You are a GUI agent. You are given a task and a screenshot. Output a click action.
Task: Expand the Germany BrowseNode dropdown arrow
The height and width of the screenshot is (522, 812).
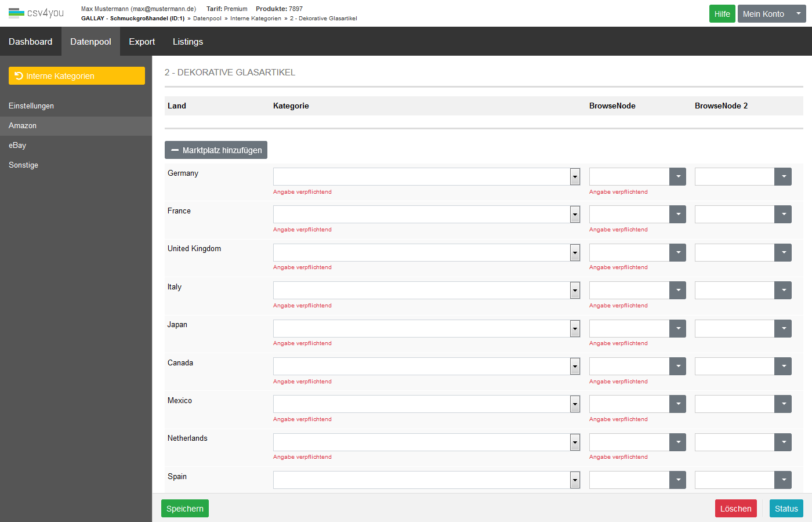677,177
